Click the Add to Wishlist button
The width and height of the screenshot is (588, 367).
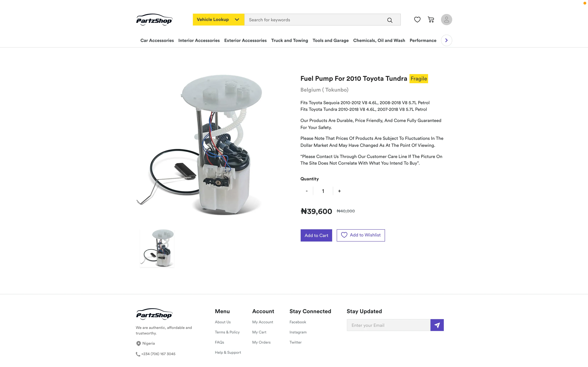tap(360, 235)
